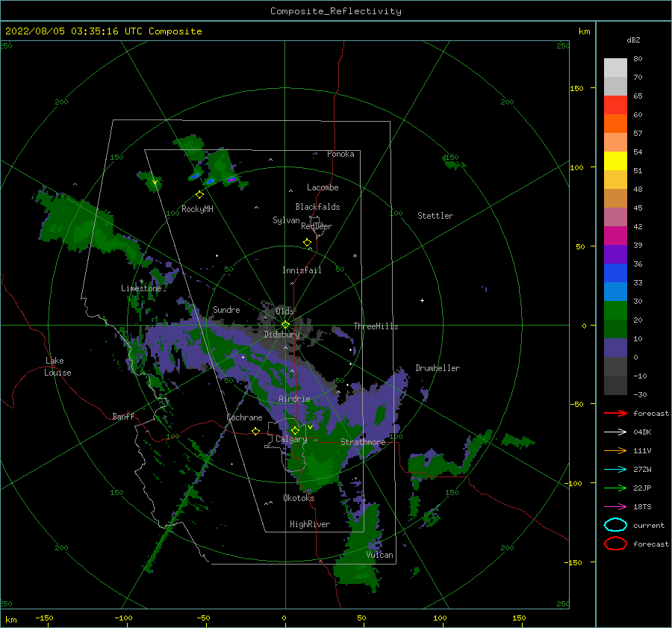
Task: Click the yellow diamond at the radar center
Action: tap(285, 325)
